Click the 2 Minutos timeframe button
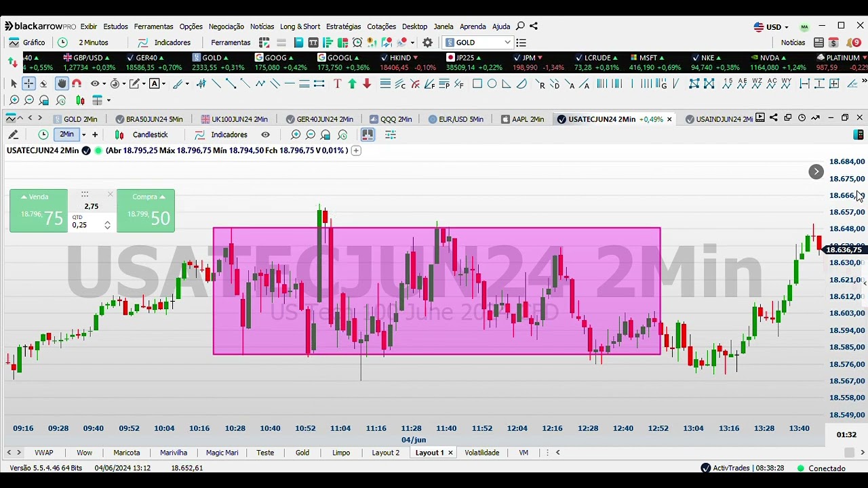Image resolution: width=868 pixels, height=488 pixels. (x=83, y=42)
